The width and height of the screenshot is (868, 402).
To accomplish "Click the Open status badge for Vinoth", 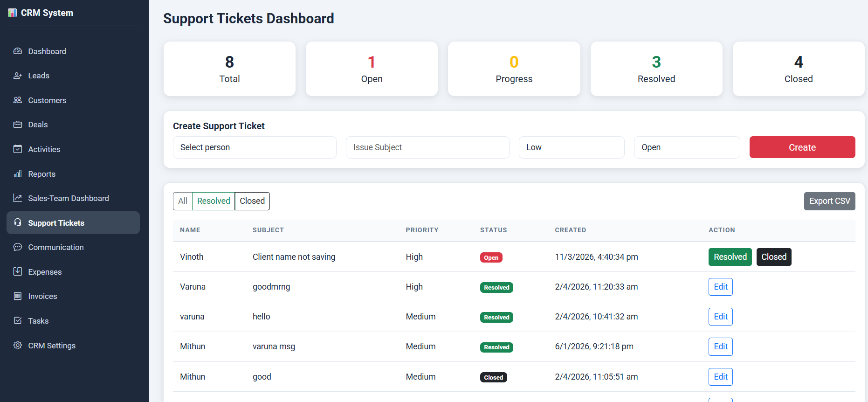I will pos(491,257).
